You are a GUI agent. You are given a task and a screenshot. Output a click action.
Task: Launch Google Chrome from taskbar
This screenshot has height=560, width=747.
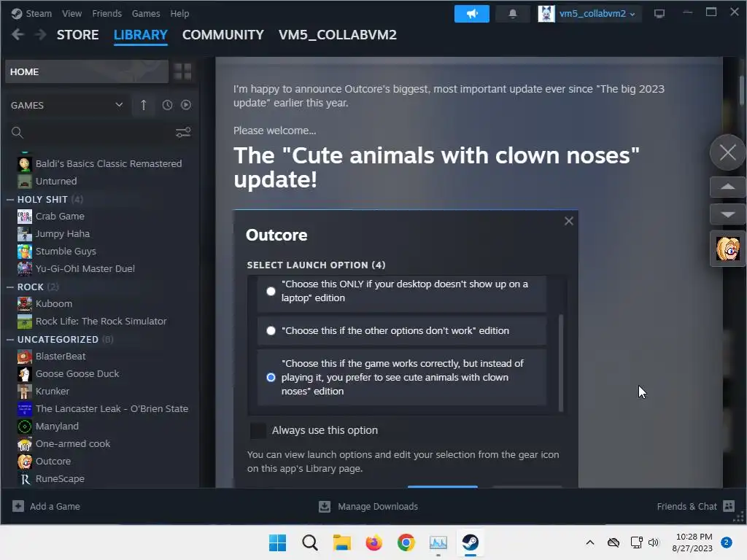[x=406, y=542]
